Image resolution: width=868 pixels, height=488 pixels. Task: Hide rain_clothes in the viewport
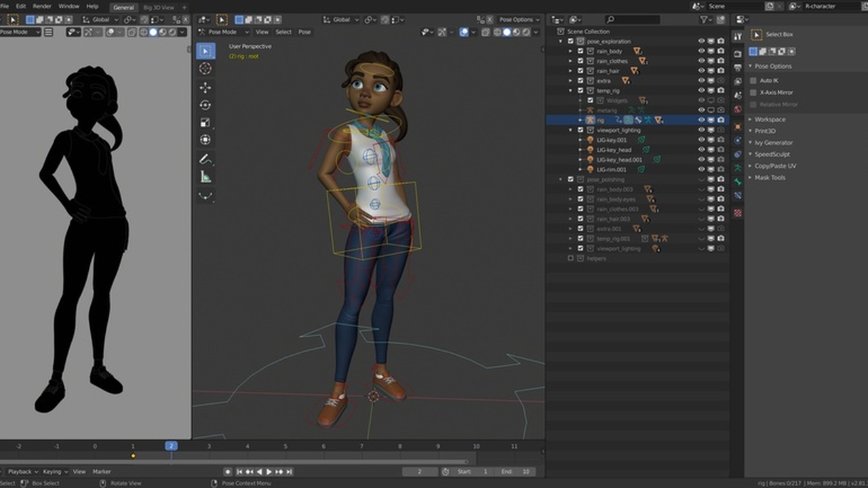pyautogui.click(x=701, y=60)
